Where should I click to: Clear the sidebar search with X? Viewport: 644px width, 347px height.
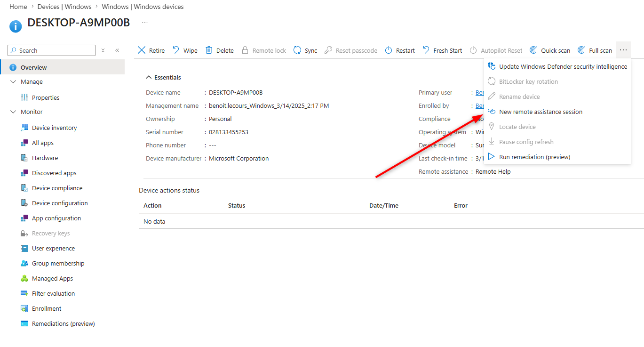(x=103, y=50)
